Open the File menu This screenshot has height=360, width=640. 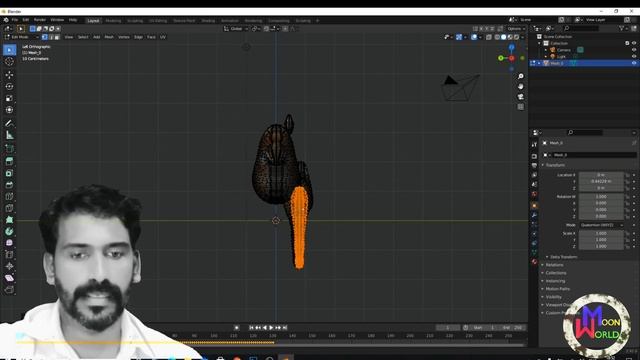pos(15,20)
